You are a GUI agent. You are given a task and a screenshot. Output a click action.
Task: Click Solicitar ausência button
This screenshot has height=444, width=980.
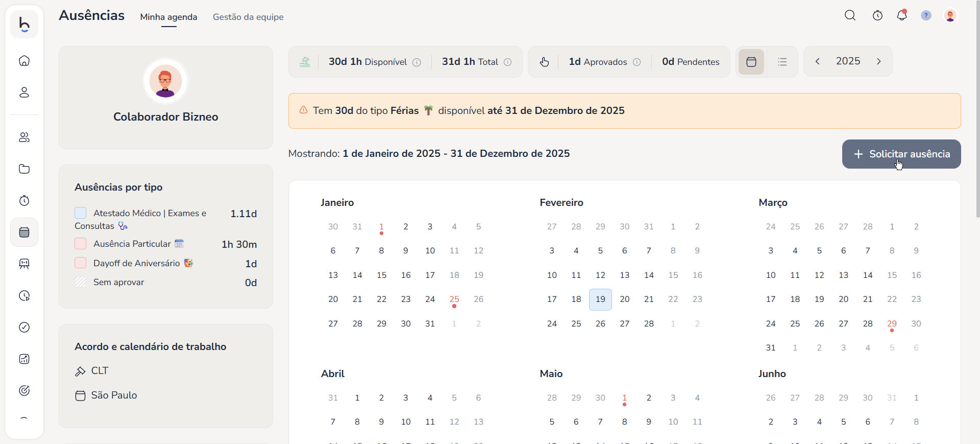point(901,154)
